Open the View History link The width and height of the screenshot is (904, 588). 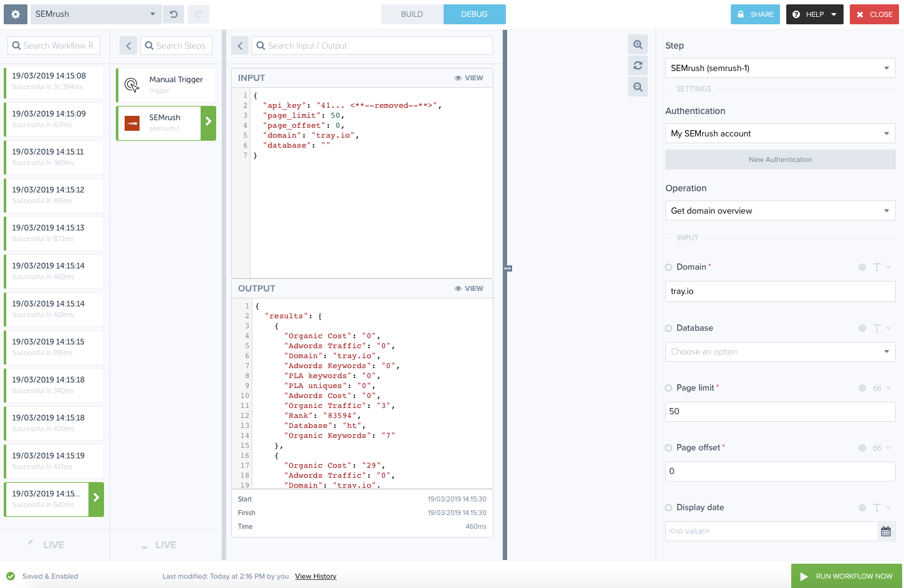tap(315, 576)
